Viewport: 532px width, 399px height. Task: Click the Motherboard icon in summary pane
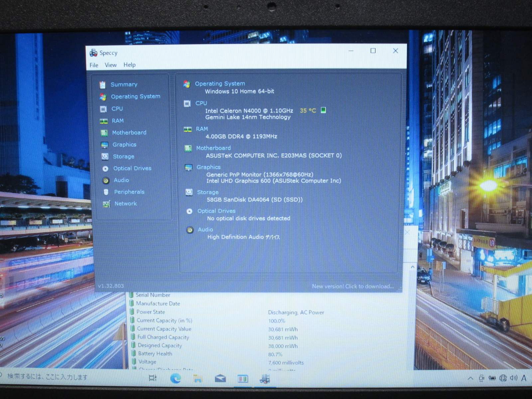(x=188, y=148)
